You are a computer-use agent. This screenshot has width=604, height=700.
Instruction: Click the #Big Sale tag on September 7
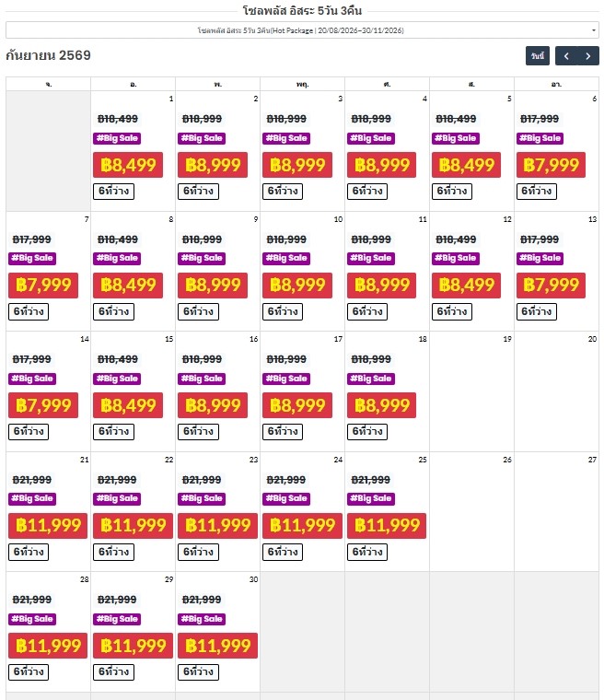pyautogui.click(x=32, y=258)
